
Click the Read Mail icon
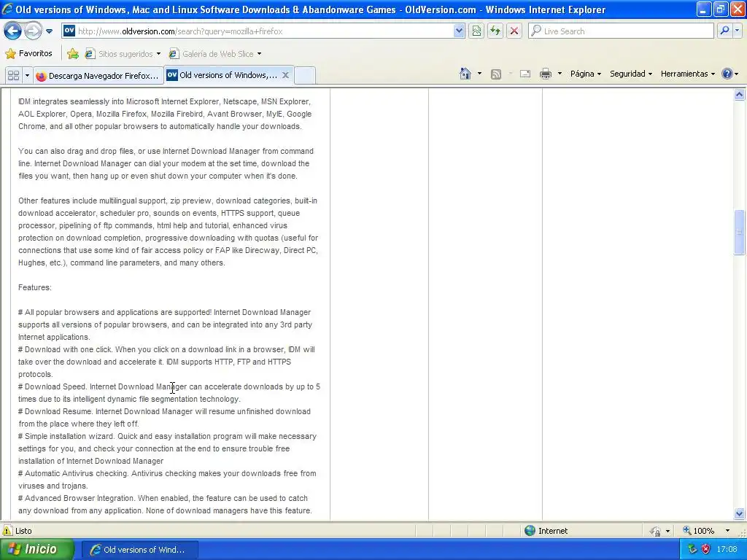point(525,74)
